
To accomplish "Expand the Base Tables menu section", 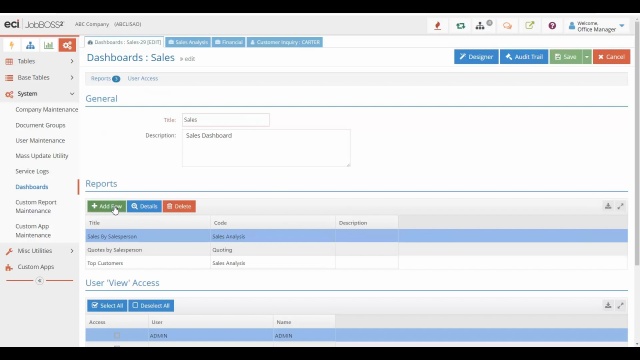I will point(40,78).
